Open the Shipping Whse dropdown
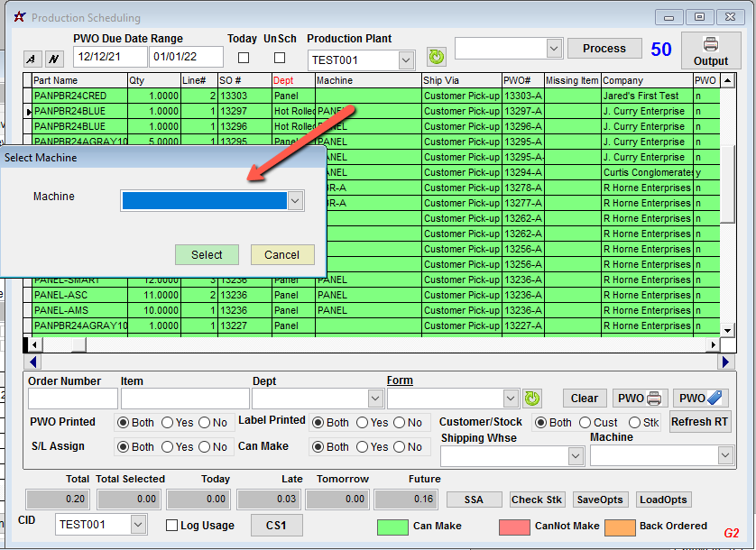 (576, 456)
